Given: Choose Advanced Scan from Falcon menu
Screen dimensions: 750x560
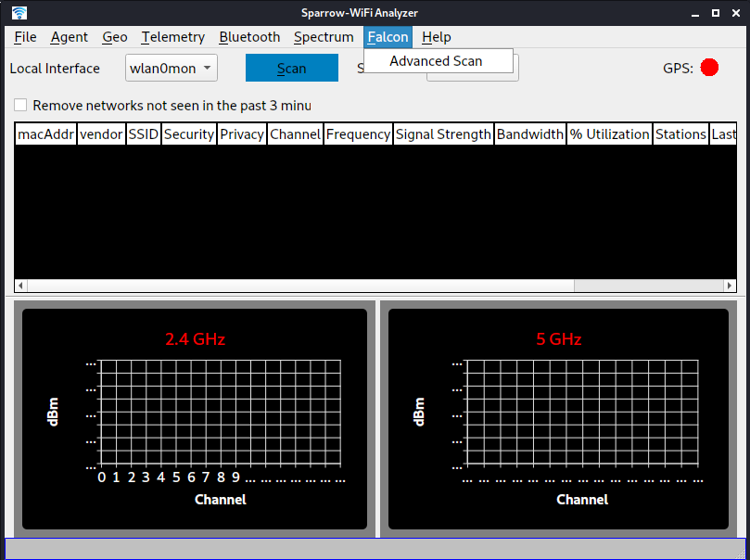Looking at the screenshot, I should (439, 61).
